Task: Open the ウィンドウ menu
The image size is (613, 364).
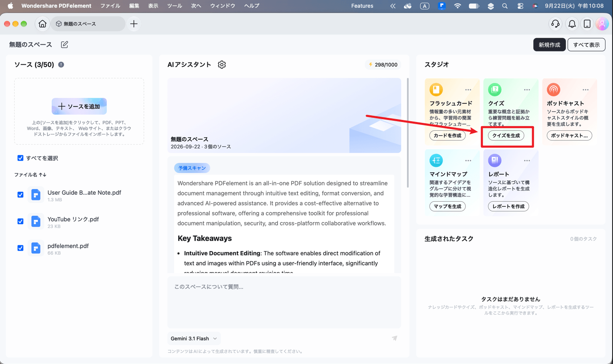Action: click(223, 6)
